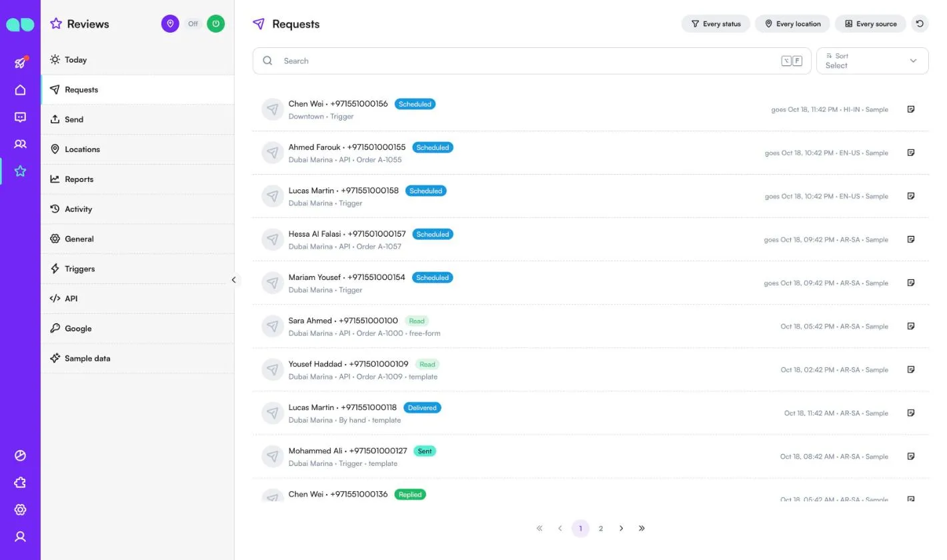Open the Reports menu item

[137, 179]
